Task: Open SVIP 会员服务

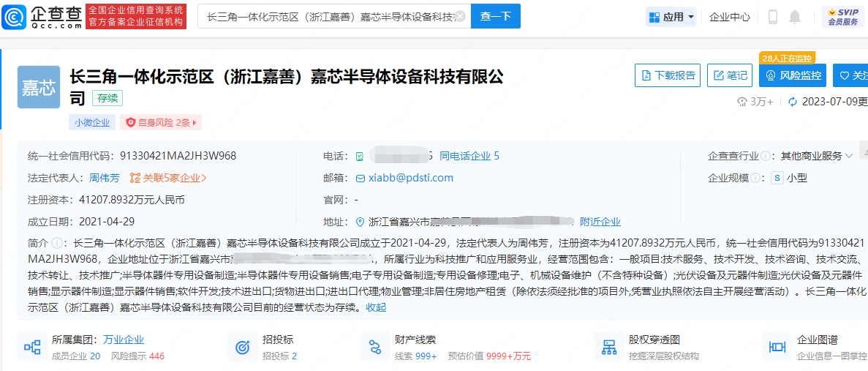Action: coord(842,17)
